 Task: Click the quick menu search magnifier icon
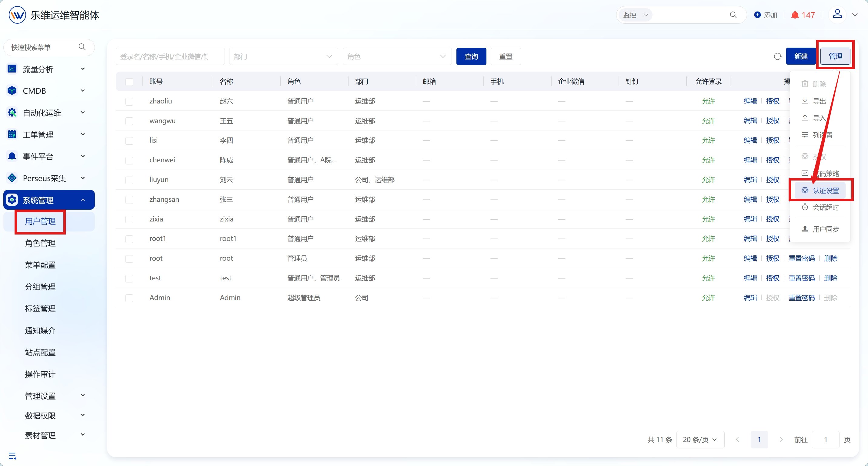[x=82, y=47]
